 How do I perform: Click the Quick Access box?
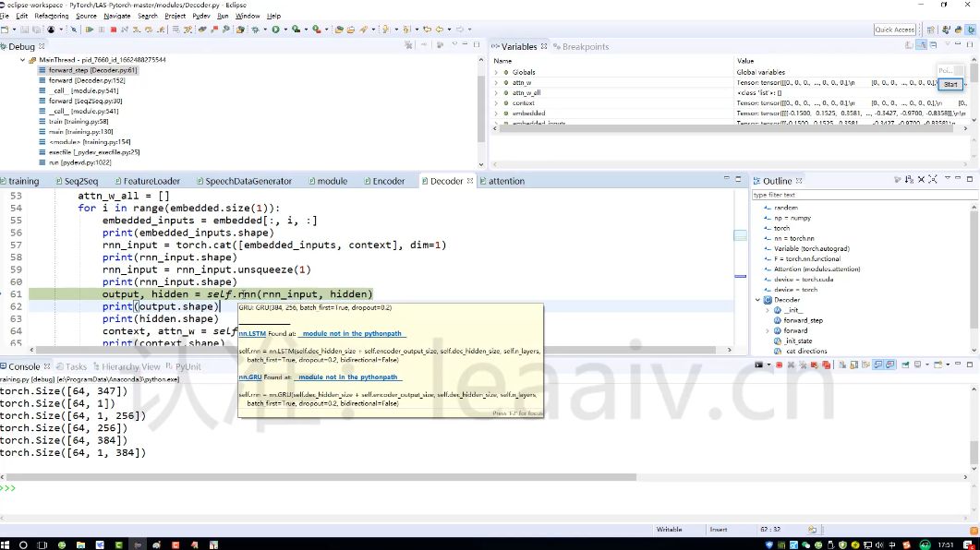click(x=895, y=30)
